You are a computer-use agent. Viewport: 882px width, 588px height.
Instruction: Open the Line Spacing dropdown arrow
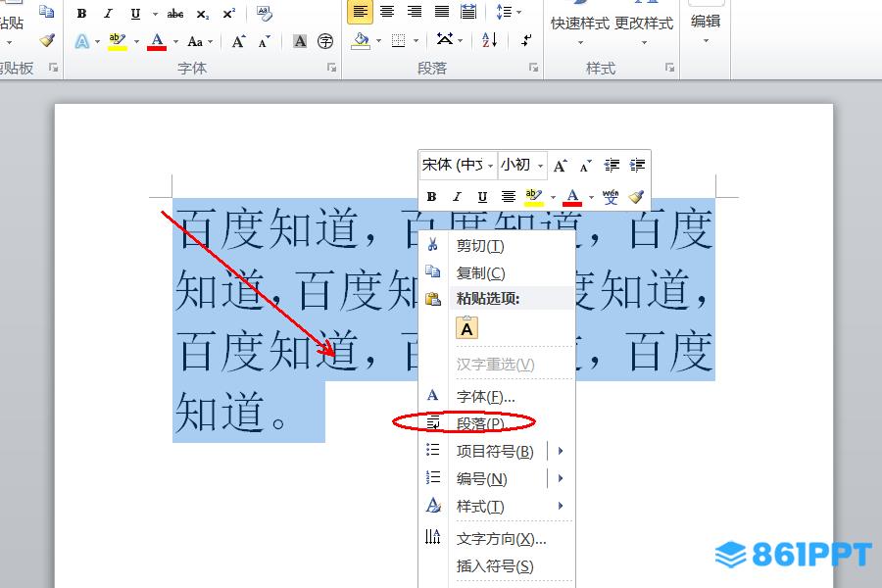click(518, 13)
